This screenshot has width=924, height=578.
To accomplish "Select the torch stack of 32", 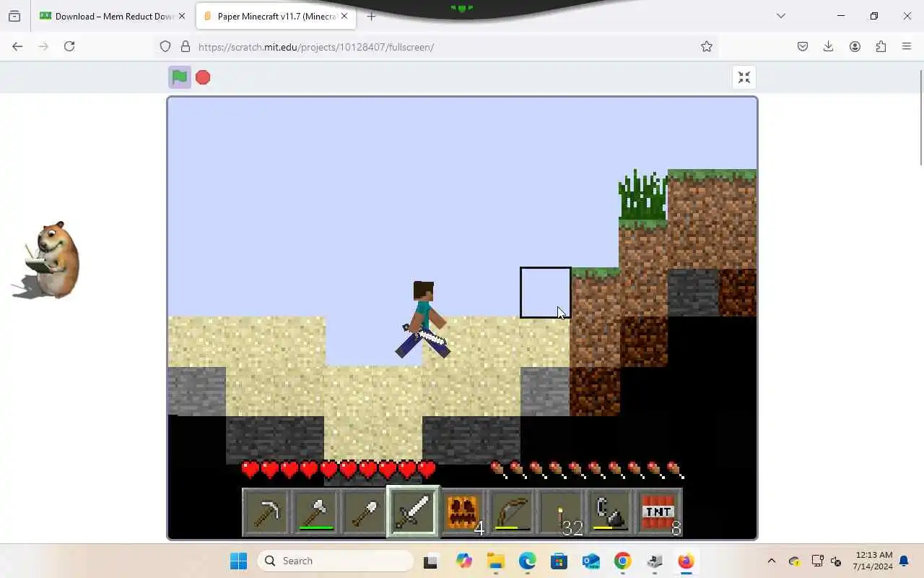I will (x=560, y=512).
